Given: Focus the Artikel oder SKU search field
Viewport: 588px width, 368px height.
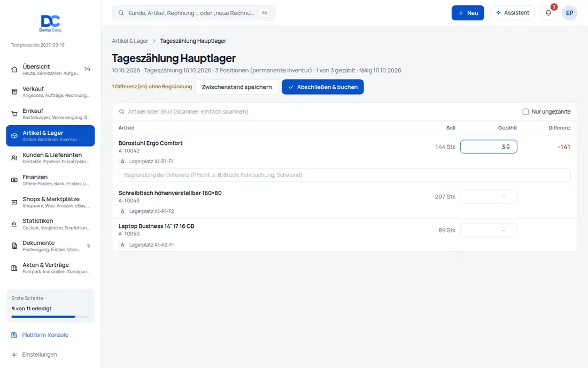Looking at the screenshot, I should tap(317, 112).
